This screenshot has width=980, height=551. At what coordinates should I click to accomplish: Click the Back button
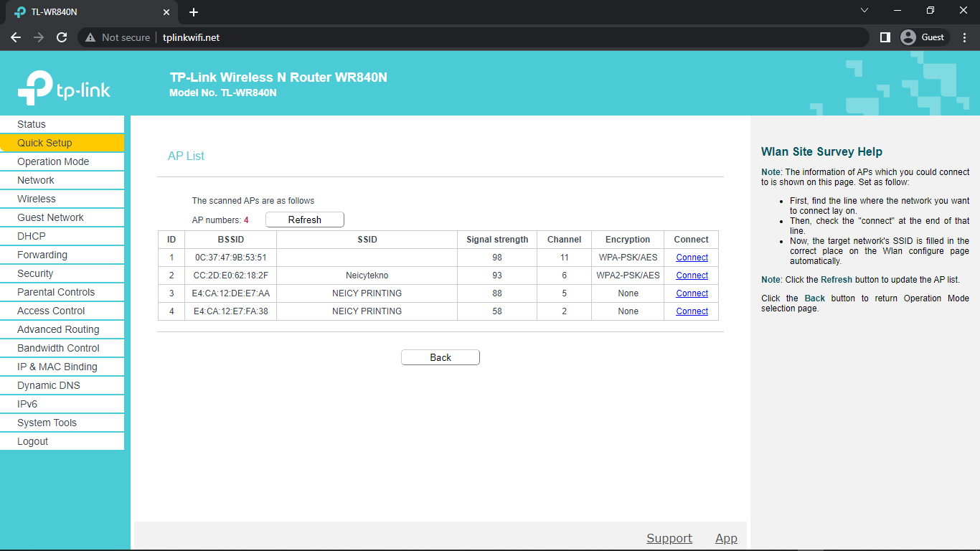(x=440, y=357)
